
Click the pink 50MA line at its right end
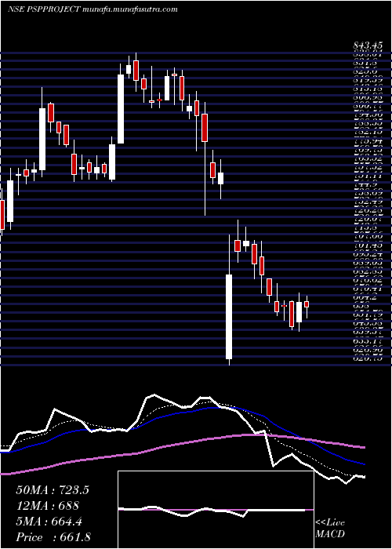pos(363,448)
